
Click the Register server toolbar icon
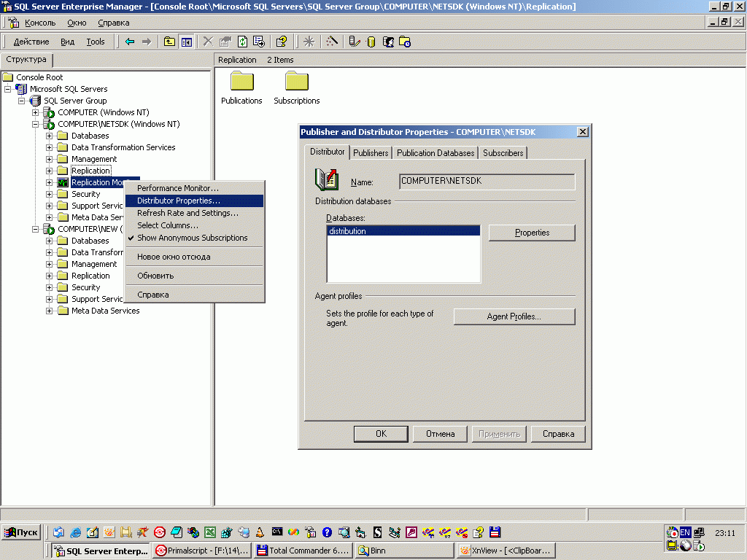(354, 42)
